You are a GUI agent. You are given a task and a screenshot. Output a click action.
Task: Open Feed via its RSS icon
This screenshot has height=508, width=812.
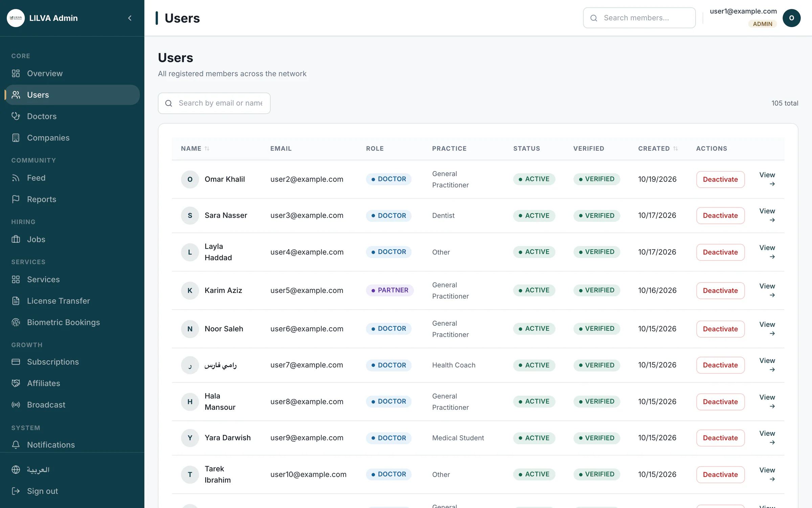[16, 178]
